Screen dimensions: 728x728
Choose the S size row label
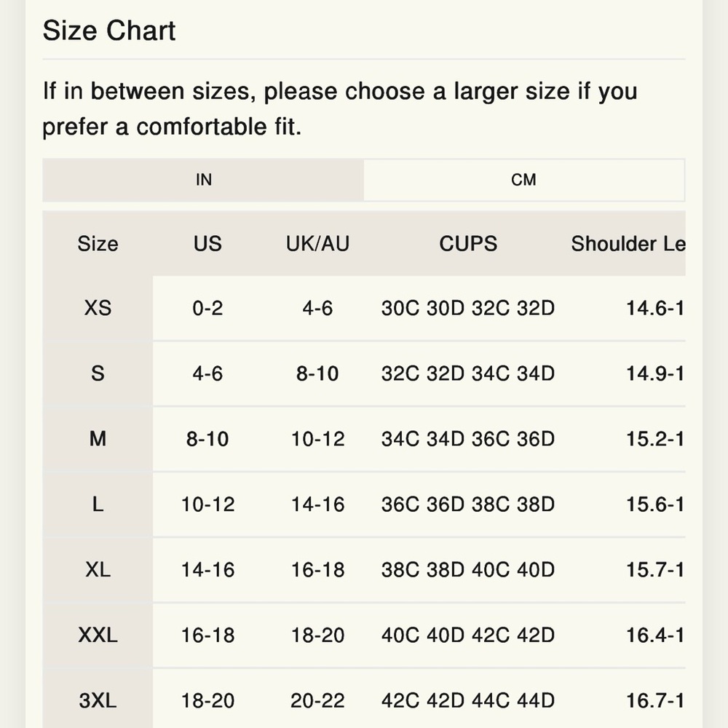[98, 373]
